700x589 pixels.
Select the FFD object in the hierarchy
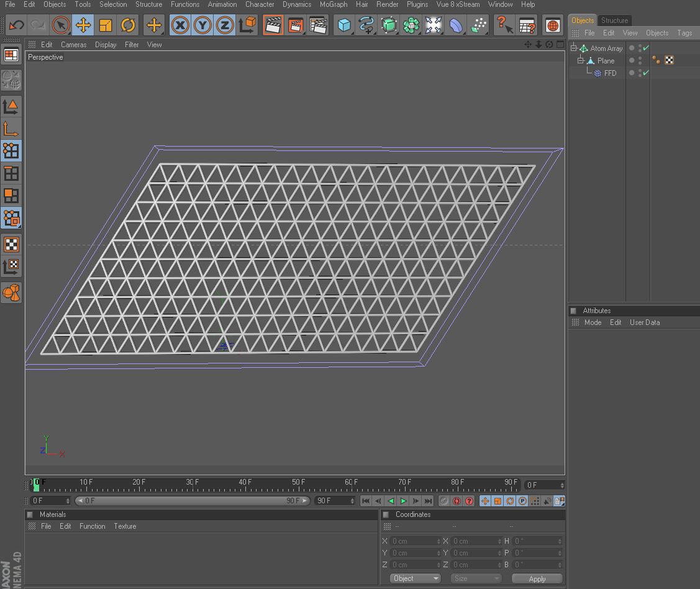(610, 73)
